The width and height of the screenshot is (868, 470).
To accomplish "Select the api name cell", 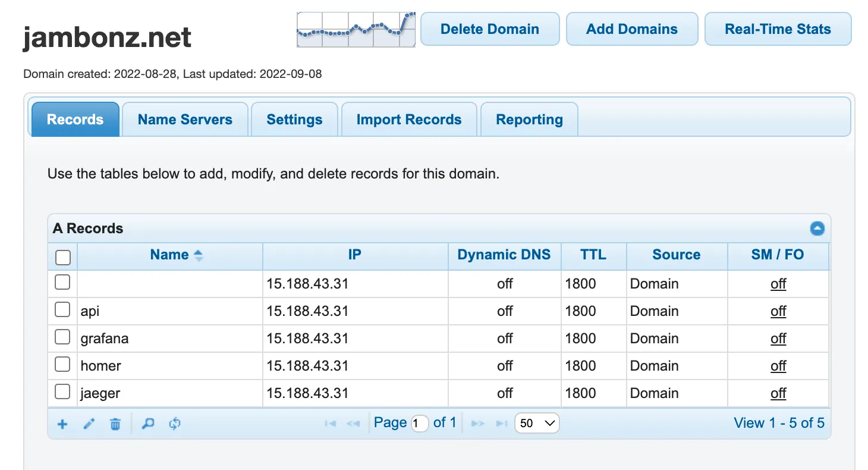I will 170,311.
